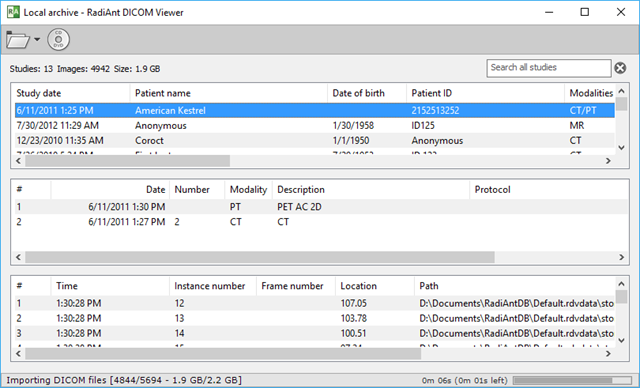640x388 pixels.
Task: Sort images by Frame number column
Action: (x=296, y=286)
